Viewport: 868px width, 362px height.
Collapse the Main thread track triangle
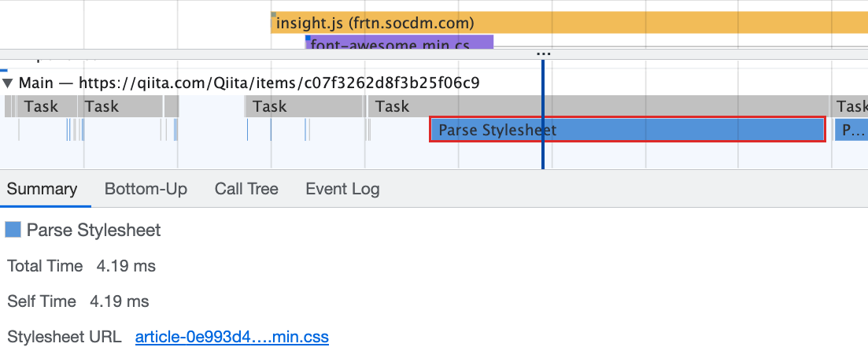[x=8, y=83]
